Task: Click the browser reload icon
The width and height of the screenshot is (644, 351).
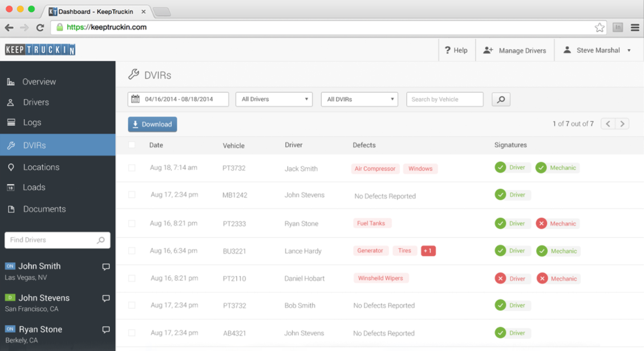Action: pyautogui.click(x=40, y=27)
